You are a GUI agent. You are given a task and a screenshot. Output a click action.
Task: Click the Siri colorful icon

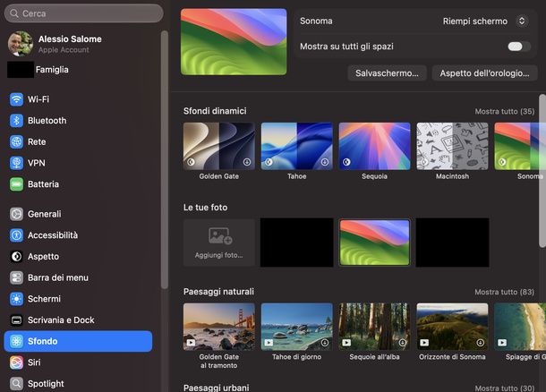(x=16, y=362)
